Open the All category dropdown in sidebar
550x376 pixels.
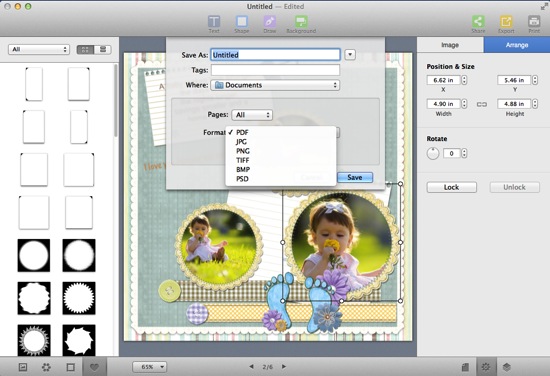click(x=39, y=49)
